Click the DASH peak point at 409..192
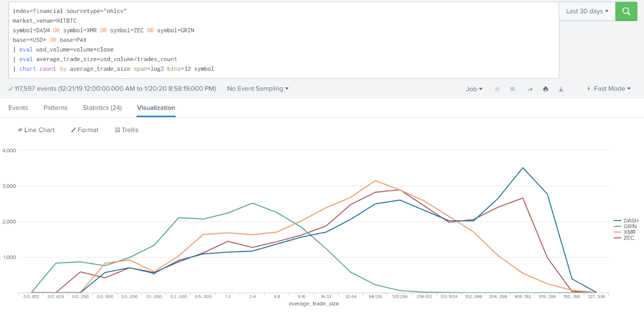This screenshot has width=644, height=313. tap(523, 168)
